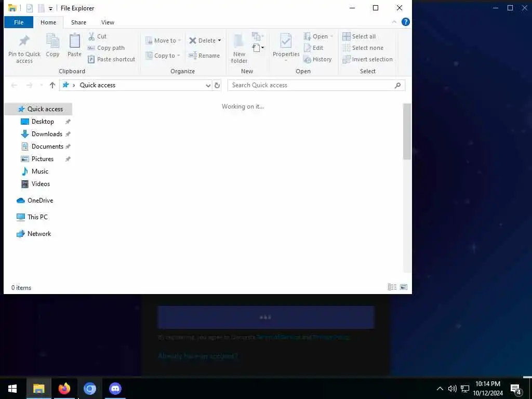532x399 pixels.
Task: Switch to the View tab
Action: pos(108,22)
